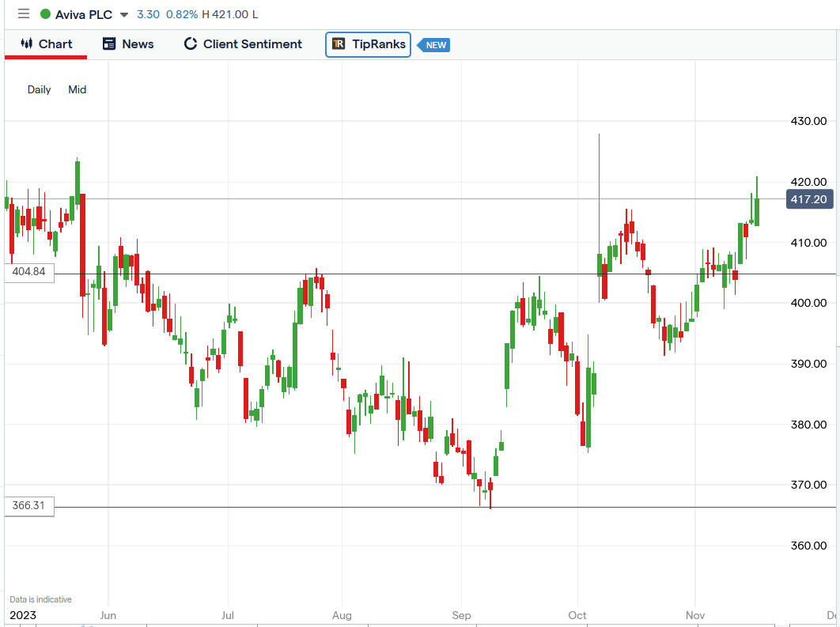Click the candlestick icon on Chart tab
This screenshot has height=627, width=840.
[27, 43]
